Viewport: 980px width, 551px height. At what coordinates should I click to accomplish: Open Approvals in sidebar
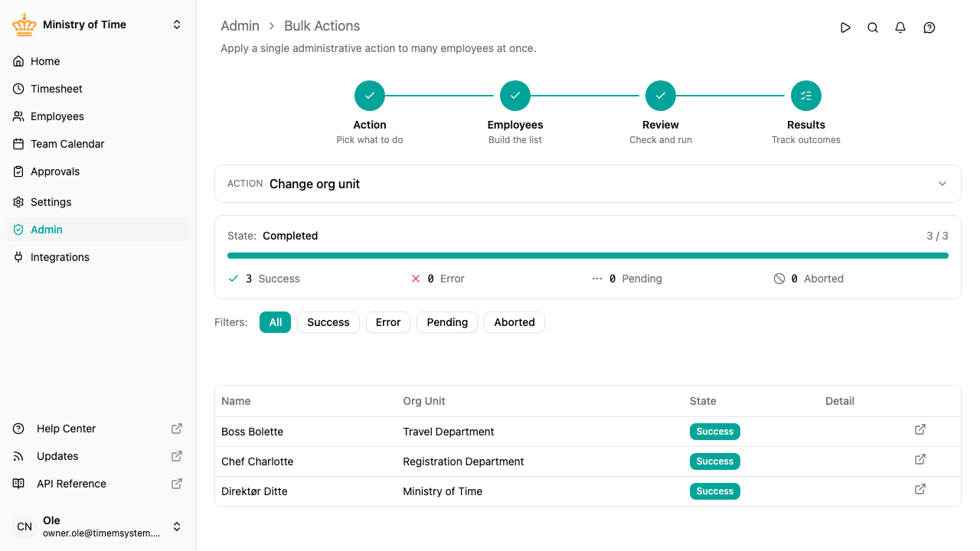point(97,171)
